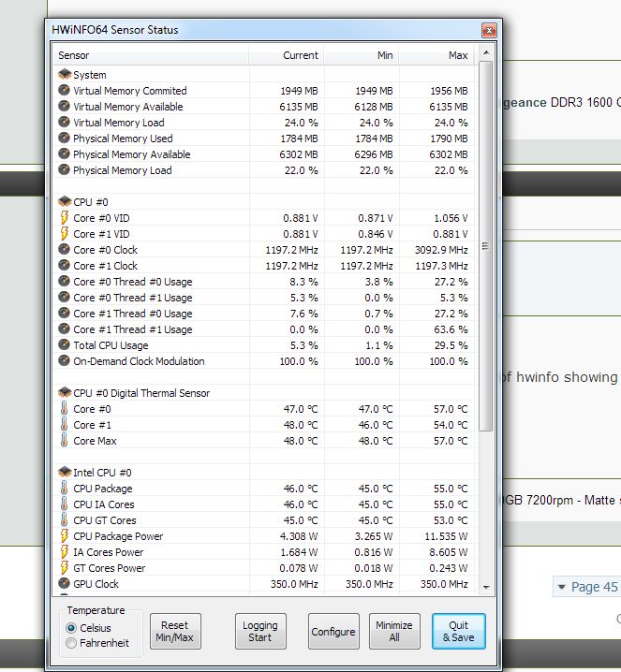This screenshot has height=672, width=621.
Task: Click the CPU Package Power bolt icon
Action: coord(65,535)
